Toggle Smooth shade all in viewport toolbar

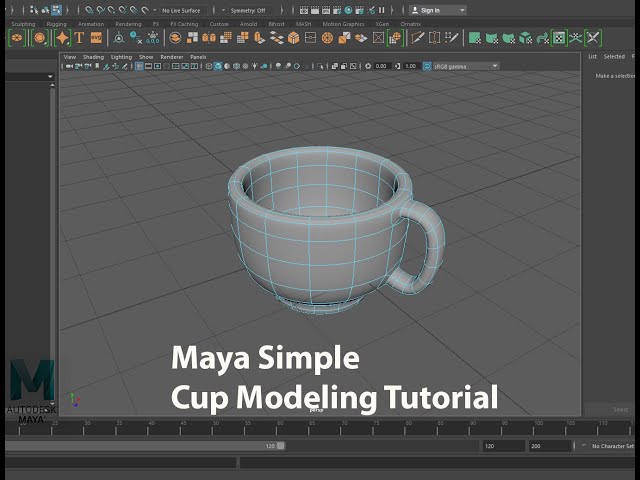(x=218, y=66)
